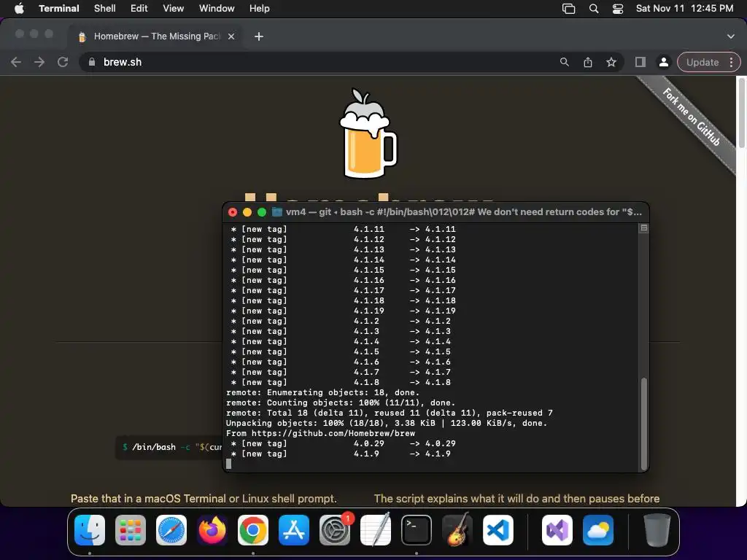This screenshot has width=747, height=560.
Task: Open the Chrome profile menu
Action: tap(663, 63)
